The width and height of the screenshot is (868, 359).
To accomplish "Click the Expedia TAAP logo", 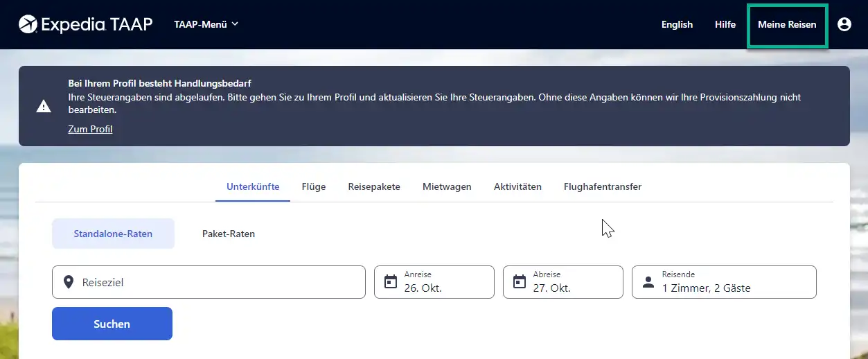I will 86,24.
